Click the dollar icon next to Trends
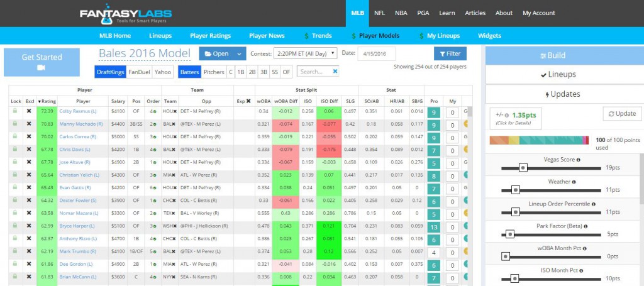This screenshot has height=286, width=644. [x=307, y=36]
